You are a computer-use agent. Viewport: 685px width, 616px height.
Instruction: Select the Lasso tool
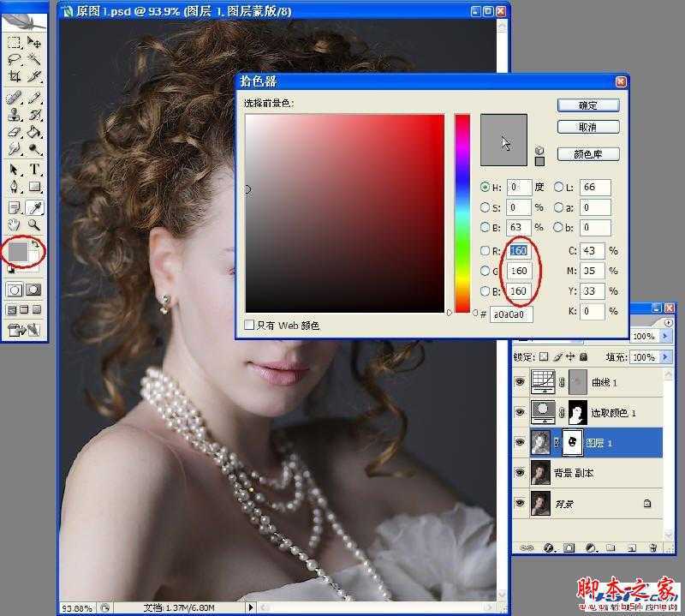(x=15, y=59)
